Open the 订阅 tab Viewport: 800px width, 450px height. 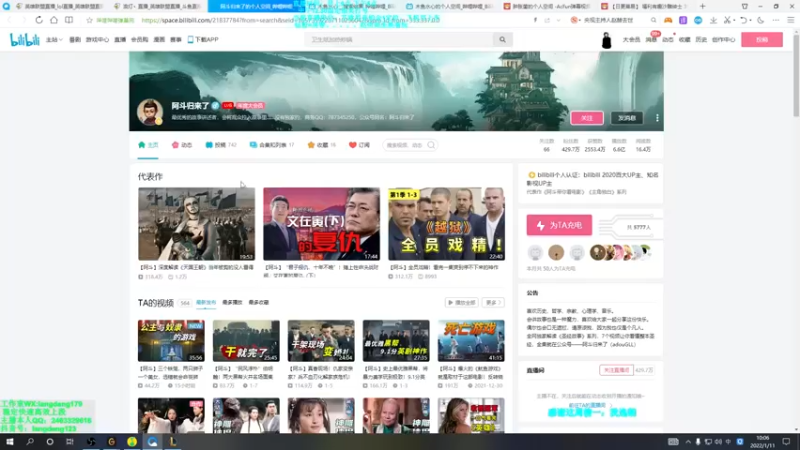point(359,145)
